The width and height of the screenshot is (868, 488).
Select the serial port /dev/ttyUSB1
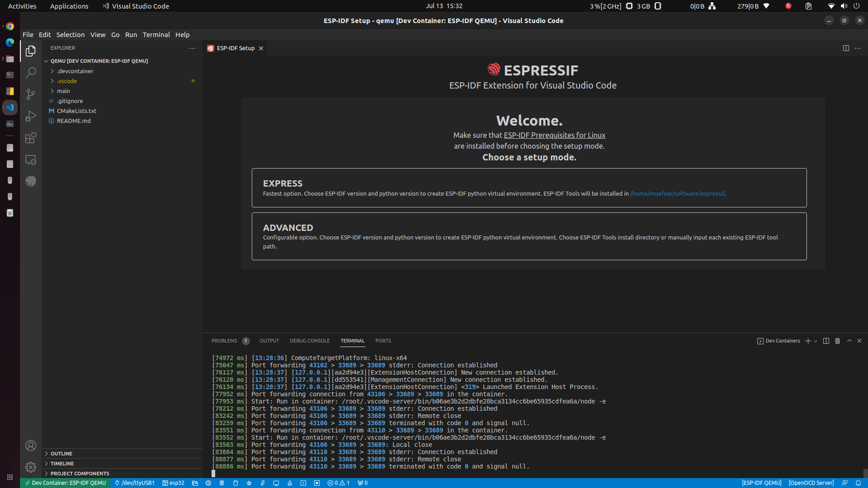(x=134, y=483)
